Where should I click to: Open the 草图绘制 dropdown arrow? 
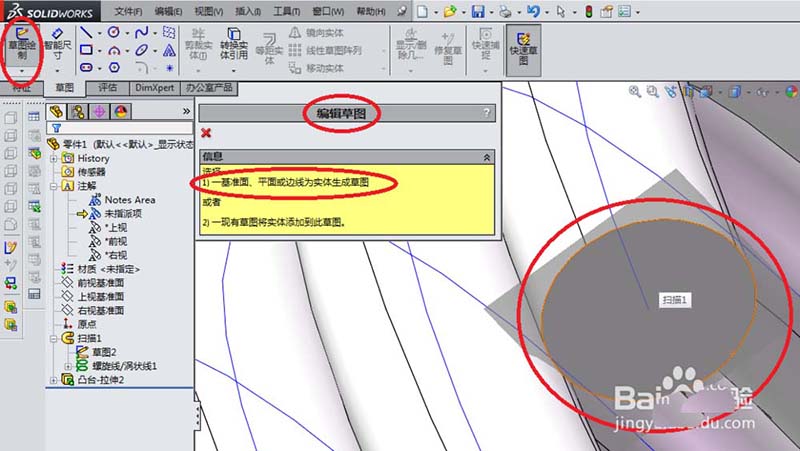(x=21, y=71)
